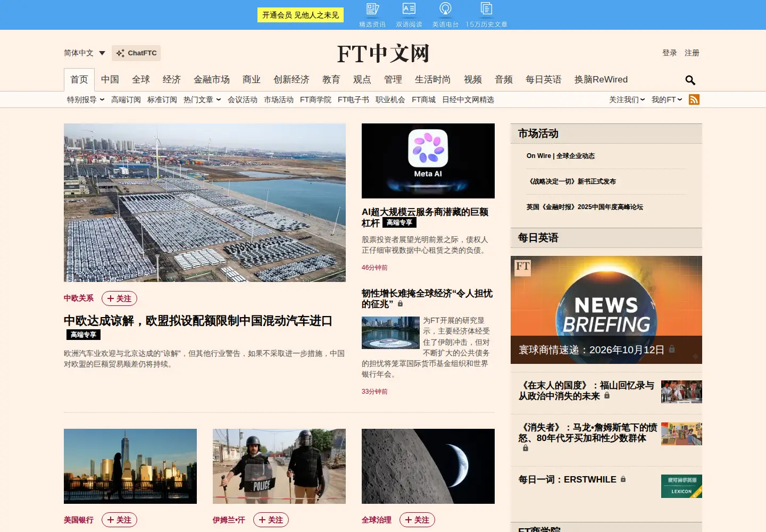This screenshot has width=766, height=532.
Task: Open the 精选资讯 icon in the top bar
Action: tap(372, 14)
